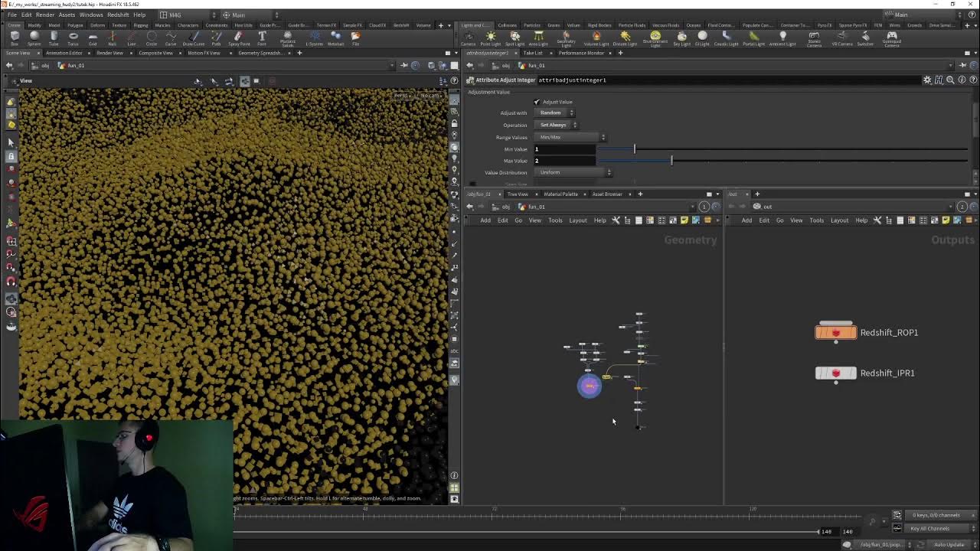Switch to the Geometry Spreadsheet tab
The image size is (980, 551).
[263, 53]
